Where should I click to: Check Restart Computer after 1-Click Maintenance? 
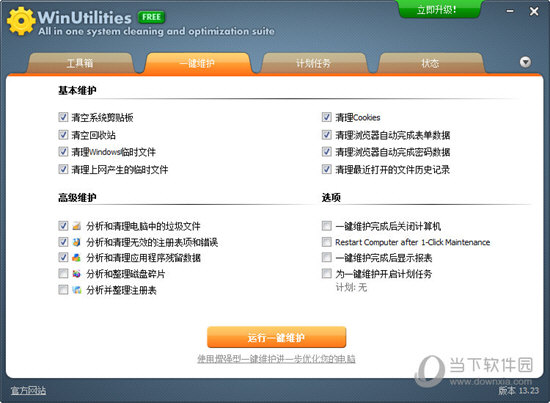[327, 242]
